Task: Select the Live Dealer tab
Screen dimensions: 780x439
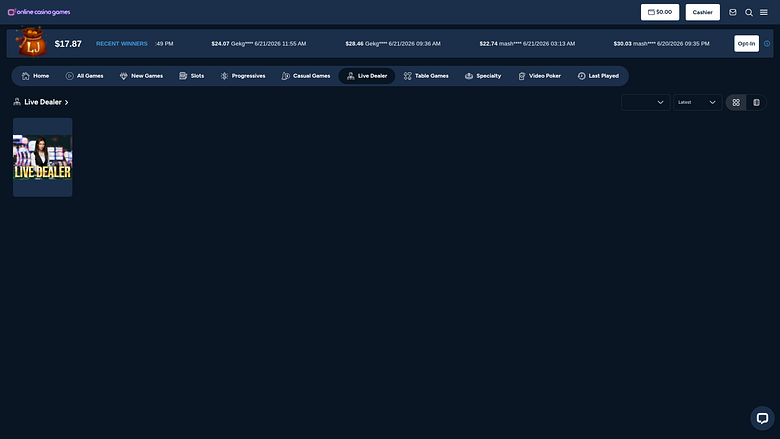Action: pos(367,76)
